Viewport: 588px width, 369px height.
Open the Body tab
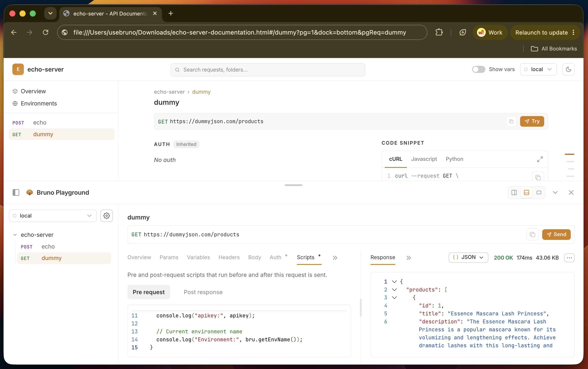(255, 257)
